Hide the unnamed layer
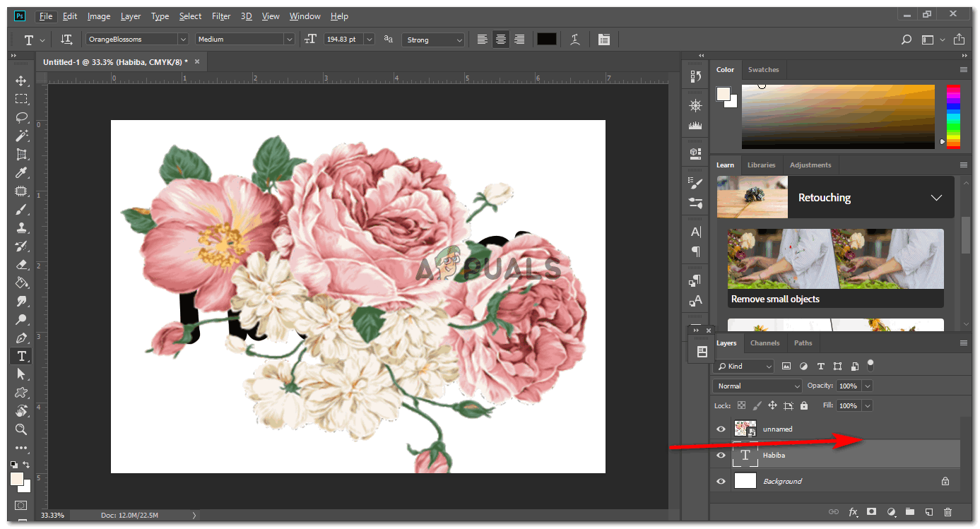The height and width of the screenshot is (529, 980). [x=721, y=429]
